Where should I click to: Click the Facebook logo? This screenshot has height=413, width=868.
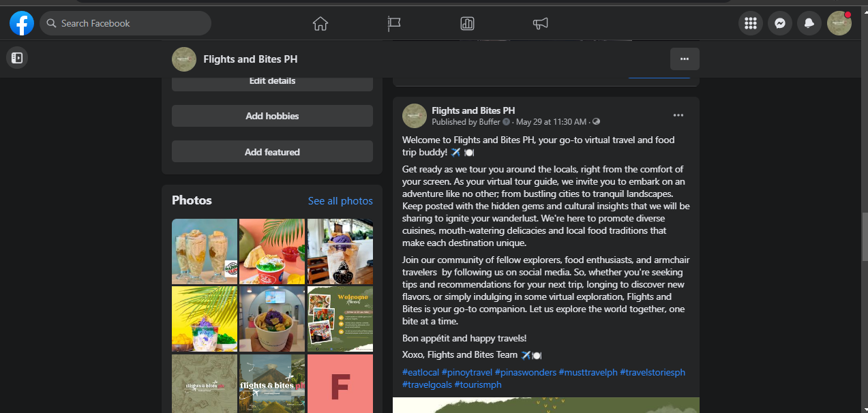[22, 23]
